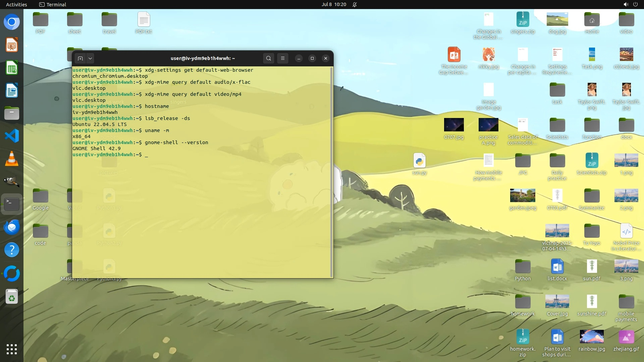Open LibreOffice Calc from dock

coord(12,68)
